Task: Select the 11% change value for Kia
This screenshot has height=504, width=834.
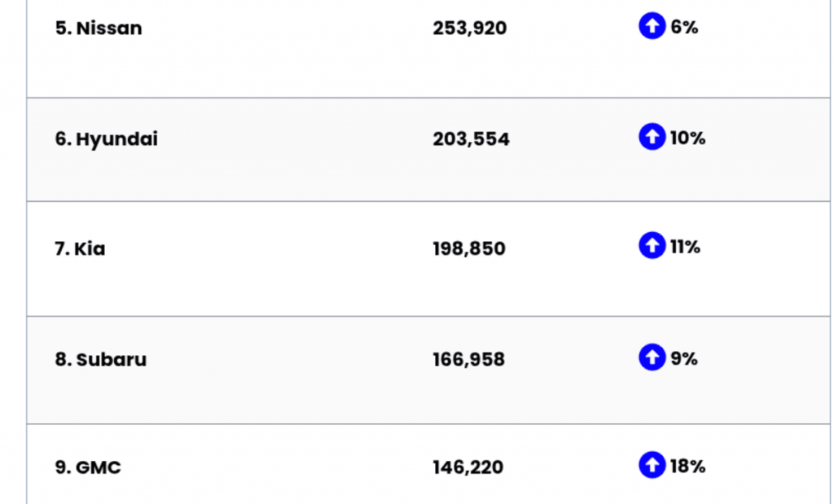Action: tap(685, 247)
